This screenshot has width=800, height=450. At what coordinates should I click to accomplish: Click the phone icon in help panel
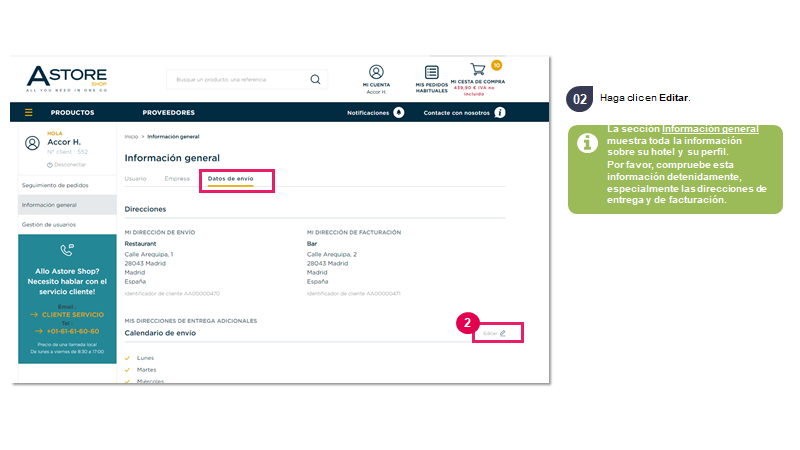(x=67, y=250)
